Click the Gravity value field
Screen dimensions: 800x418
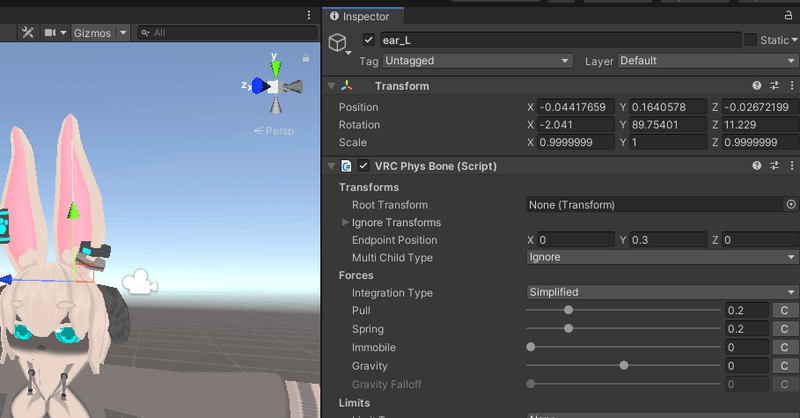[747, 366]
